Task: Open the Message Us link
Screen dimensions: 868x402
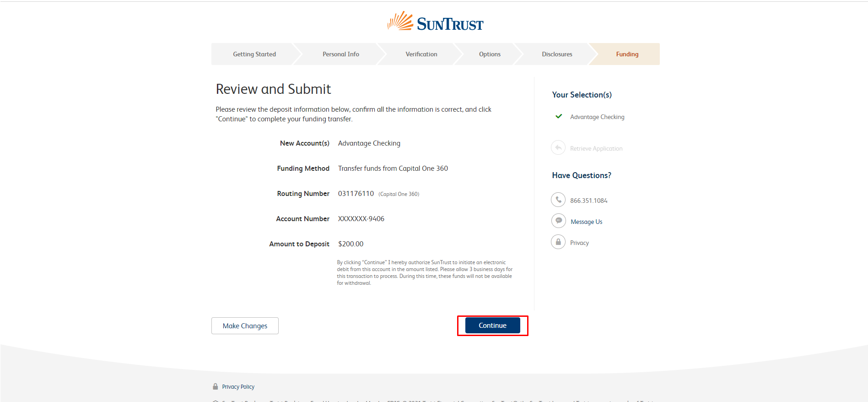Action: [587, 222]
